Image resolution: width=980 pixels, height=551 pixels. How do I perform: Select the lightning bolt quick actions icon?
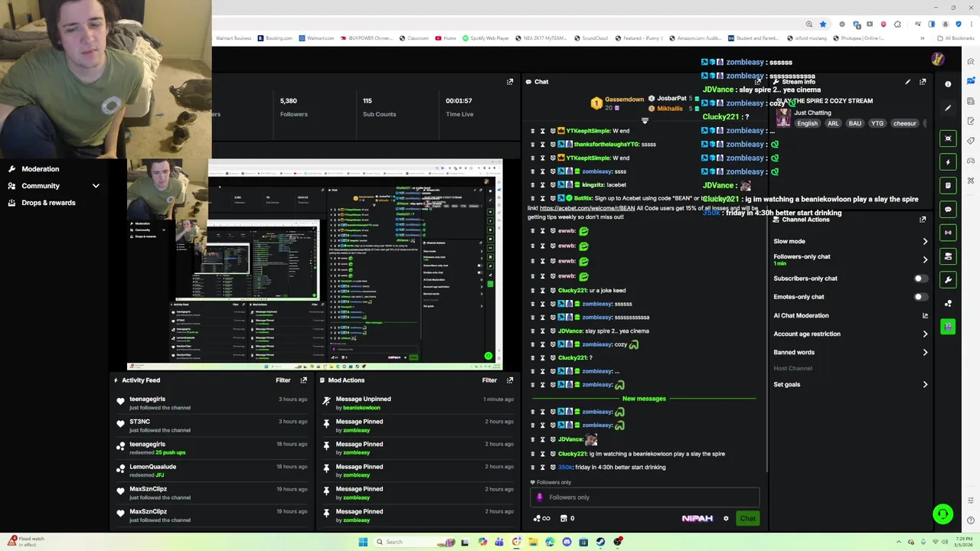[x=948, y=162]
